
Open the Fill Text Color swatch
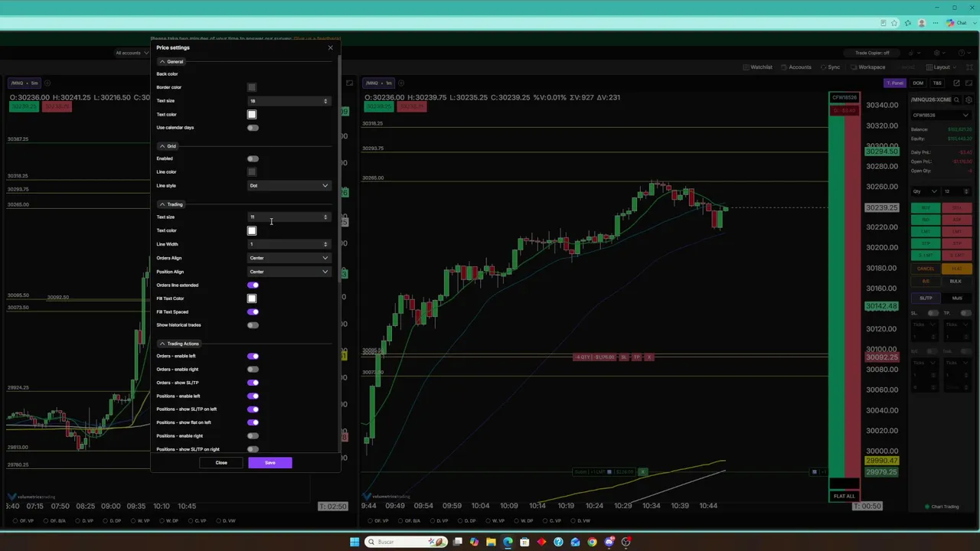[x=252, y=298]
